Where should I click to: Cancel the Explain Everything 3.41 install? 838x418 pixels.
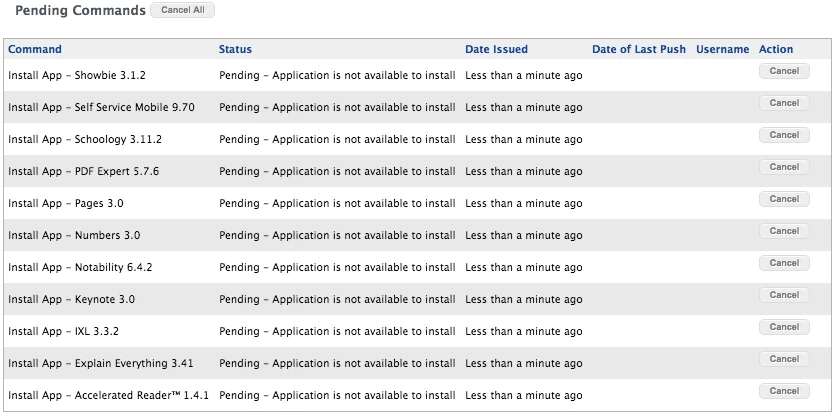click(x=784, y=359)
